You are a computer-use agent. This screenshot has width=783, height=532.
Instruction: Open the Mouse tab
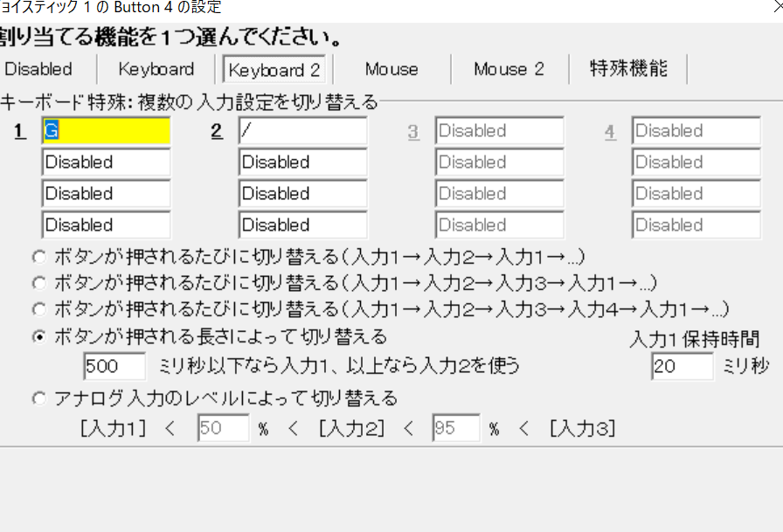pyautogui.click(x=391, y=69)
